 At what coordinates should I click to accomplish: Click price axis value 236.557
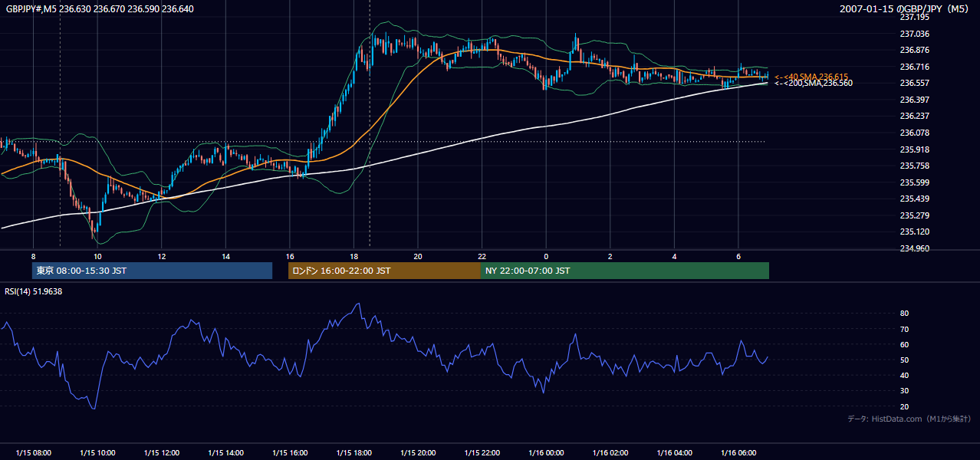point(913,83)
